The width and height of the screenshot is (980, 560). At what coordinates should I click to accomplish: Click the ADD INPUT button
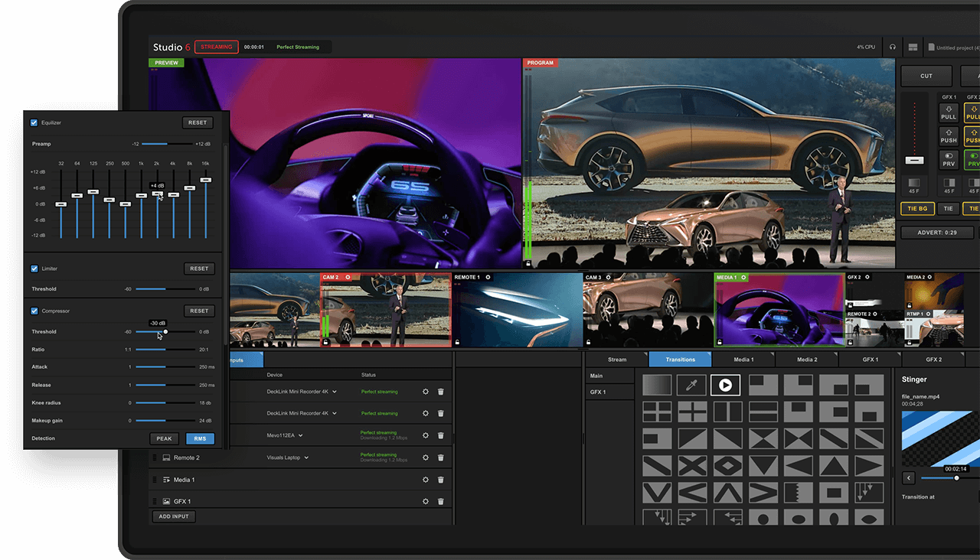tap(173, 516)
